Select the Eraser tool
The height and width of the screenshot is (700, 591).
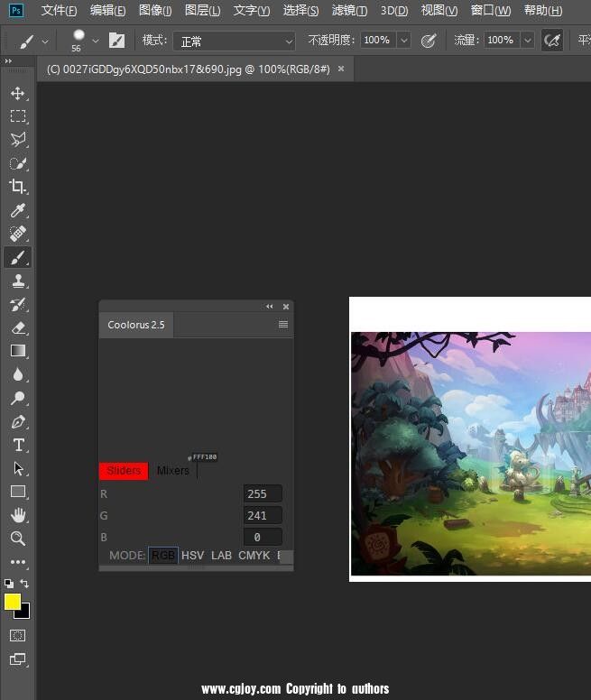pyautogui.click(x=17, y=328)
